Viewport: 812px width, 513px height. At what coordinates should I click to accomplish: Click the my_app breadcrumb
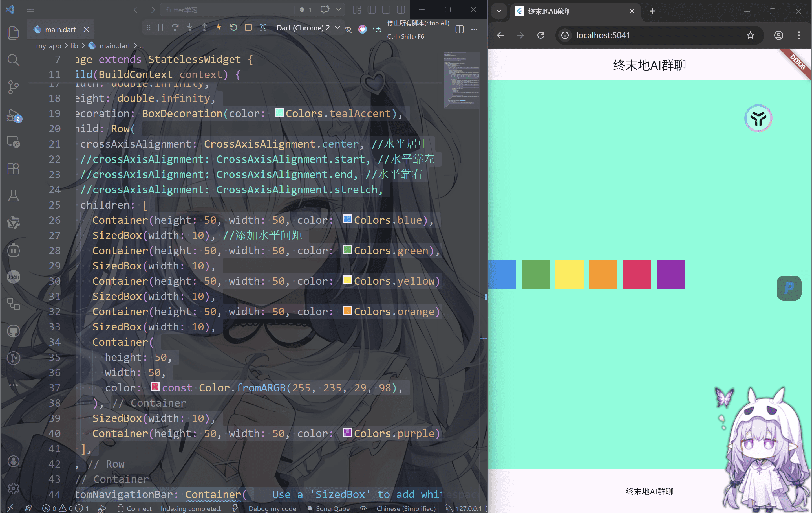[48, 45]
